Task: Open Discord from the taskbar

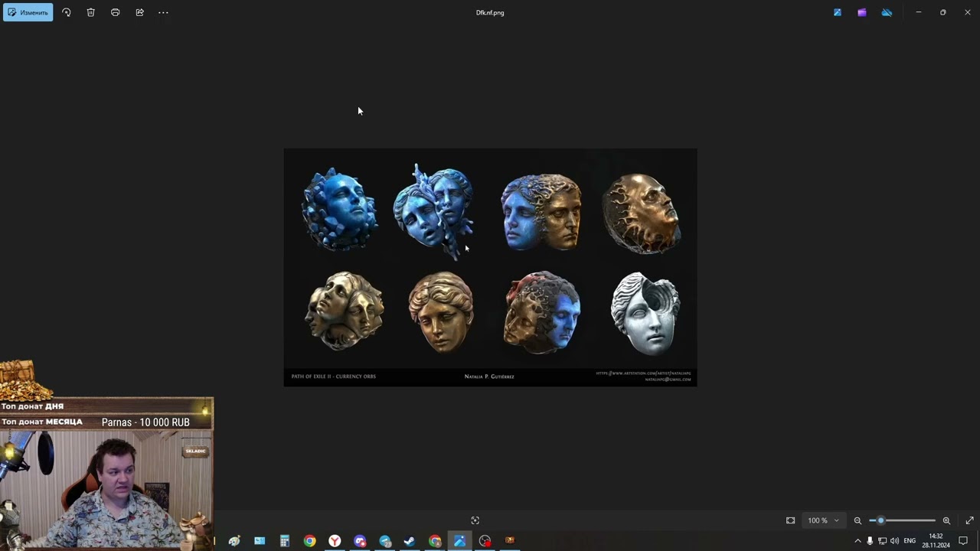Action: [x=360, y=541]
